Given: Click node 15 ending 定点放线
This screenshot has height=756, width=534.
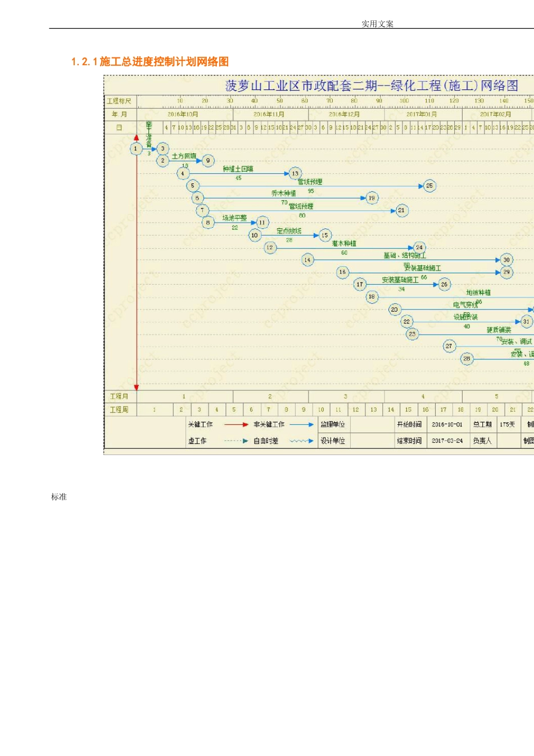Looking at the screenshot, I should pos(325,235).
